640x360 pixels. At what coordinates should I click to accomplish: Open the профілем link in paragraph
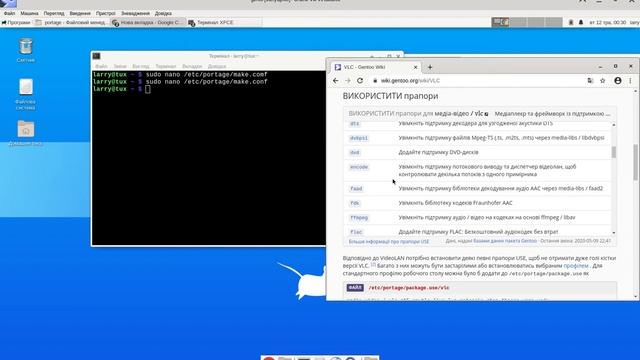(576, 266)
